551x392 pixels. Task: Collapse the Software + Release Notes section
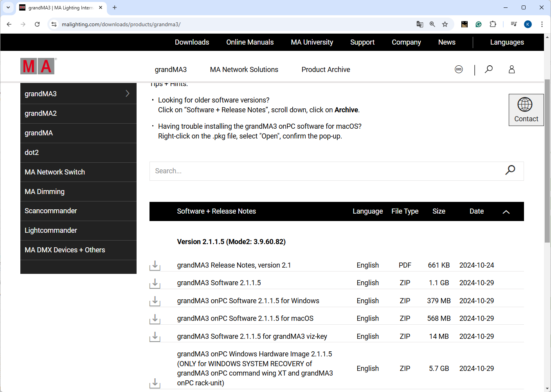pyautogui.click(x=506, y=212)
